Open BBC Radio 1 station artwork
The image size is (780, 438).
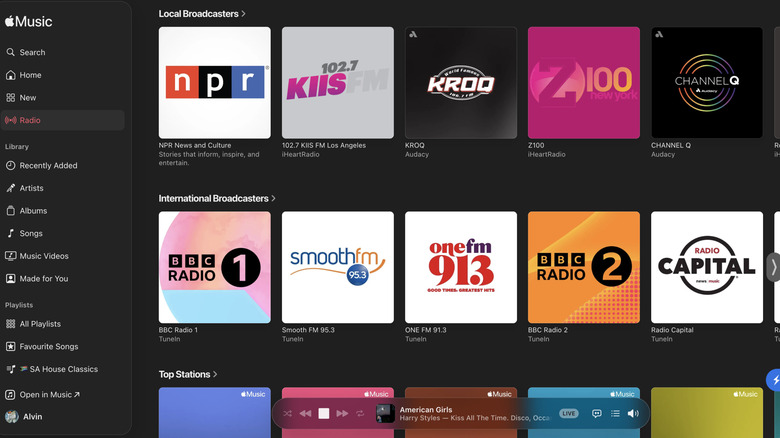[215, 267]
